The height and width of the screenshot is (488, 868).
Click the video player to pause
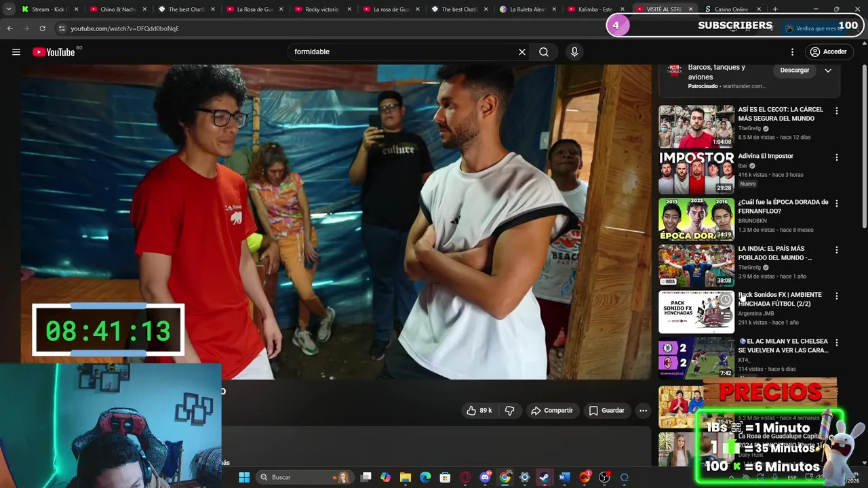[x=336, y=222]
